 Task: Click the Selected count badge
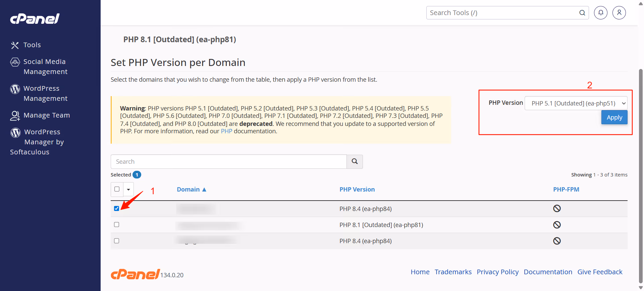click(137, 175)
